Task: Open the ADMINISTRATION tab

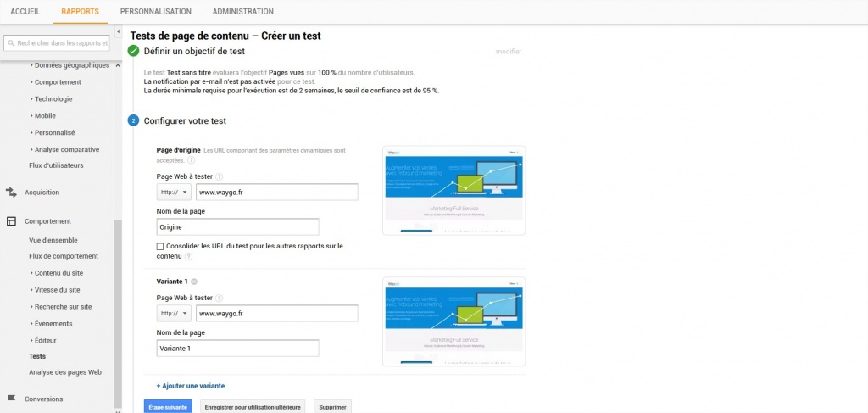Action: [243, 12]
